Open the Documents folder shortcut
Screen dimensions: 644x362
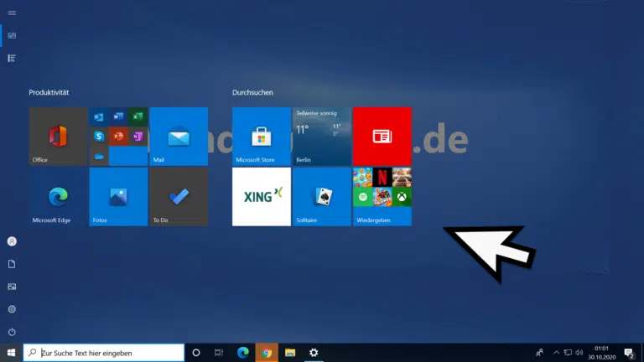click(12, 264)
